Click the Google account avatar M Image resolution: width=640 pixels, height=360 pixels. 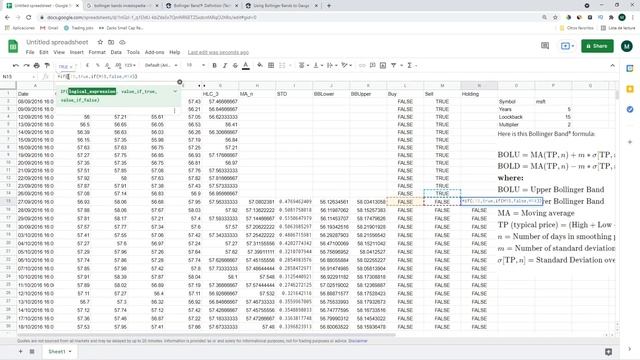coord(627,46)
